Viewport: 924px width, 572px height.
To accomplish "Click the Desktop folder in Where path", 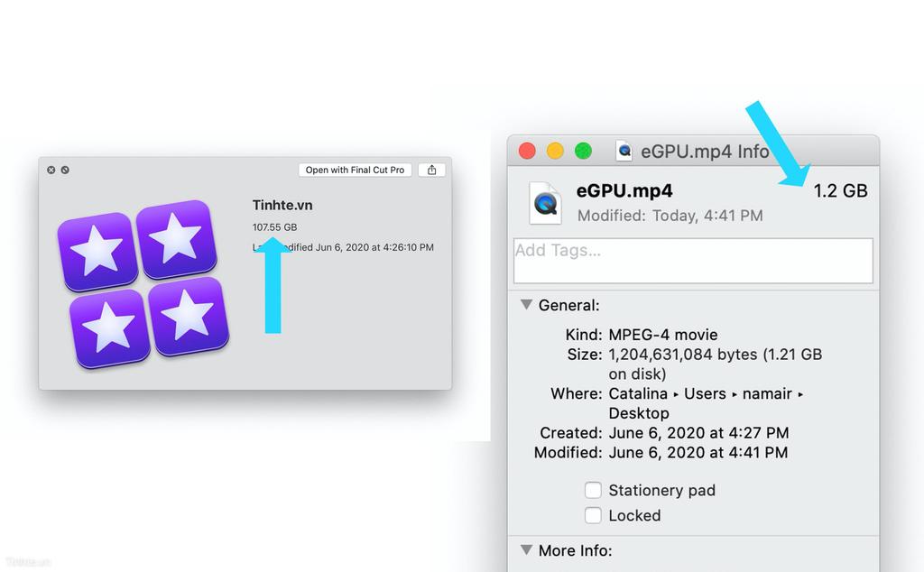I will click(639, 413).
